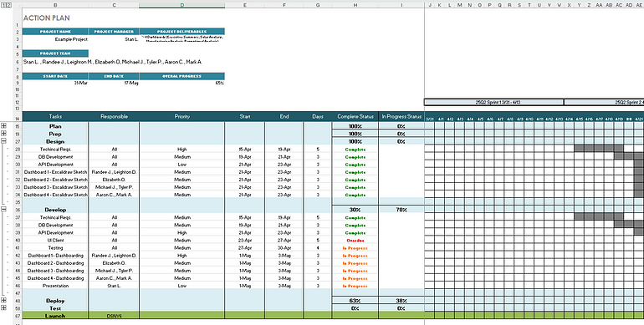Viewport: 644px width, 325px height.
Task: Click outline level 1 button
Action: (3, 5)
